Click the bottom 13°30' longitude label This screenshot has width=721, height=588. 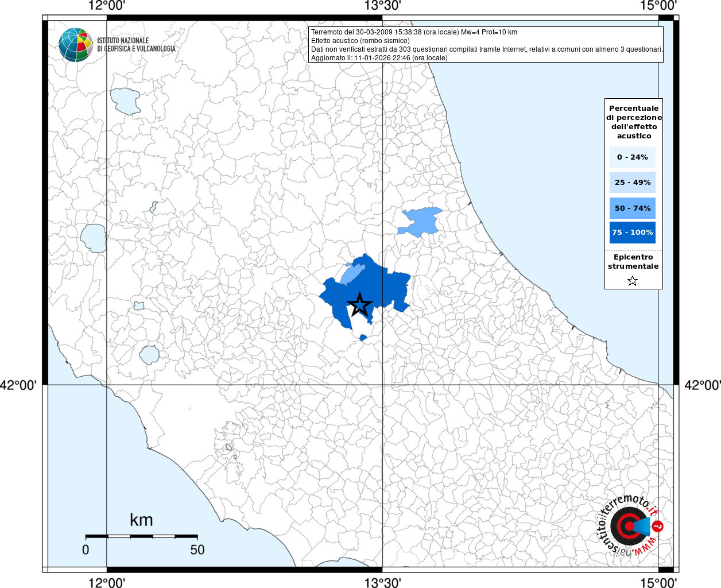382,582
